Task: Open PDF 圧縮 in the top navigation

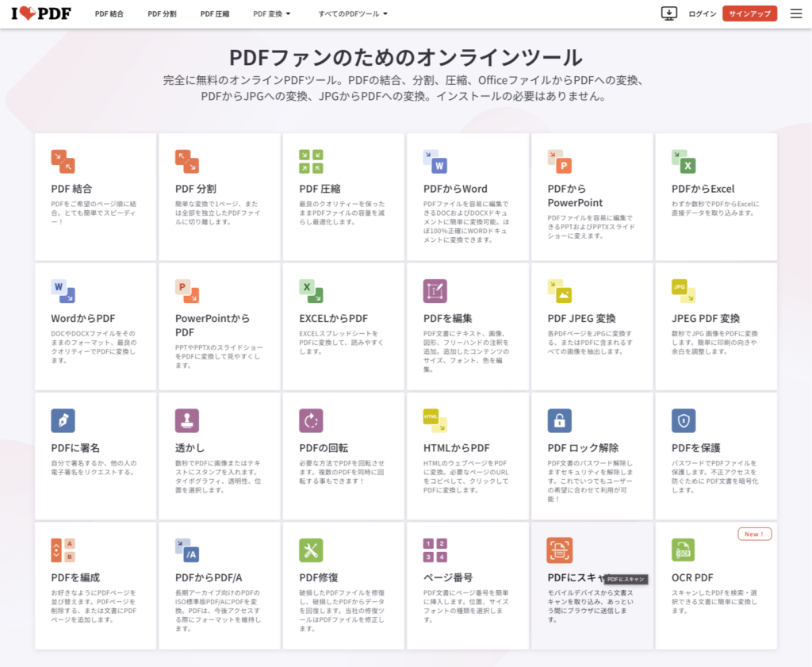Action: click(x=215, y=14)
